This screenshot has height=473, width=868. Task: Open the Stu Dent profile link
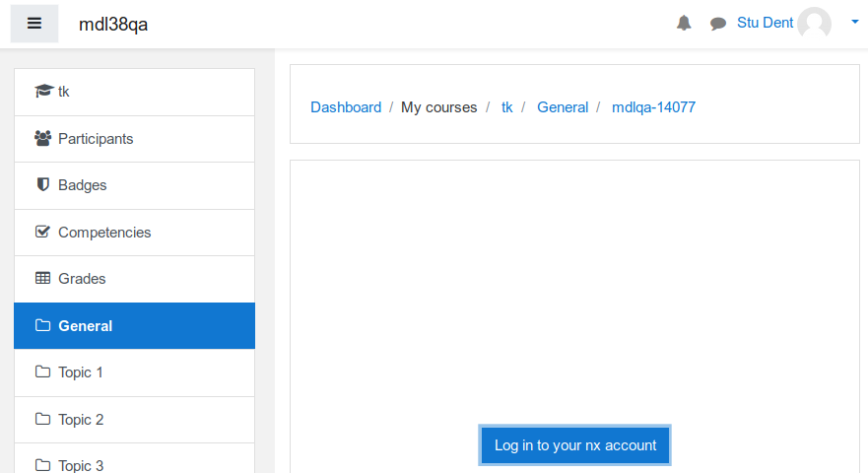(765, 23)
